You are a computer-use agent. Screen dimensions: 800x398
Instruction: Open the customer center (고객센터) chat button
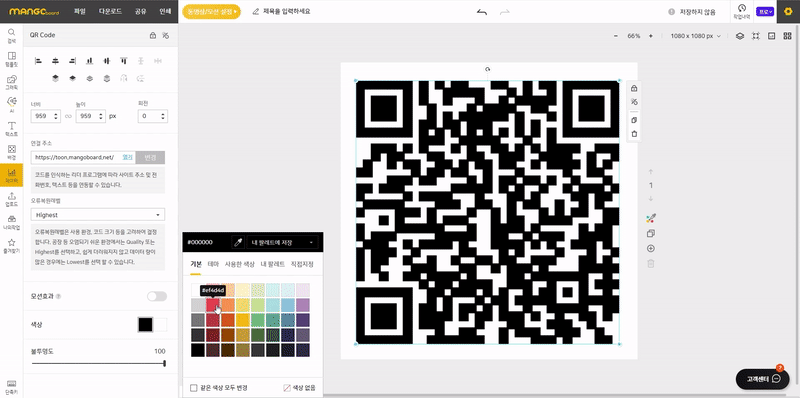(x=762, y=379)
